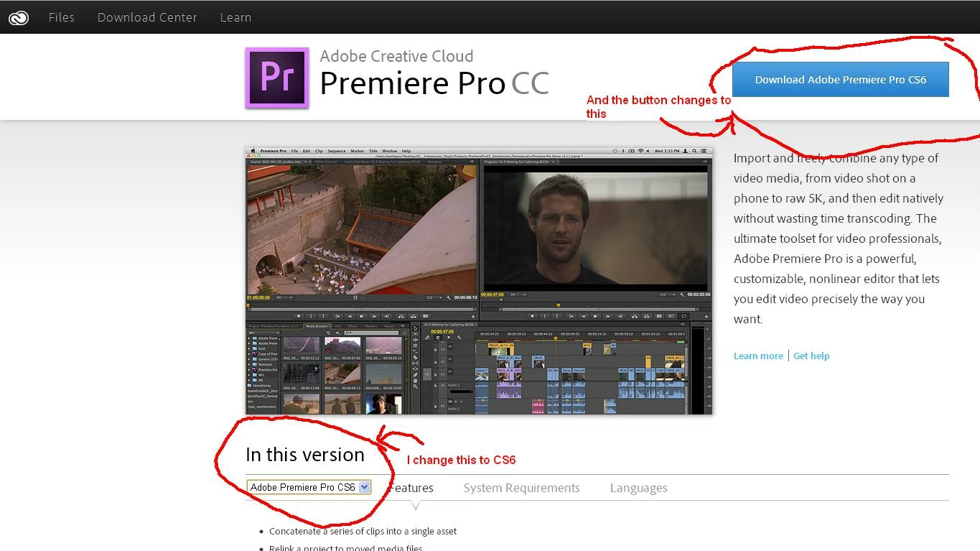Image resolution: width=980 pixels, height=551 pixels.
Task: Click the Premiere Pro interface screenshot image
Action: click(479, 281)
